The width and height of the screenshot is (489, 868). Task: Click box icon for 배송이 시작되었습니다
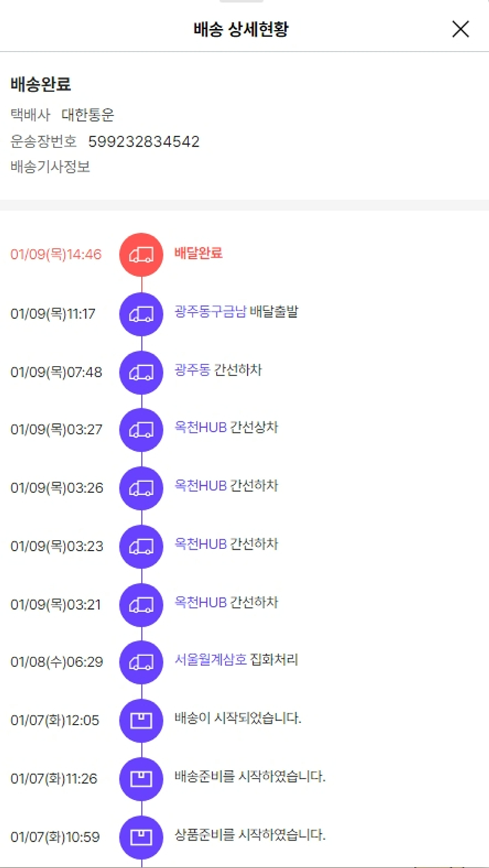[x=141, y=721]
